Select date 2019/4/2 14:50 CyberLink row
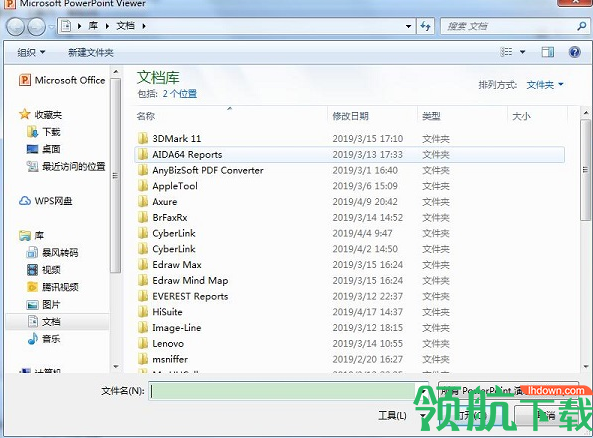This screenshot has height=438, width=593. click(x=365, y=249)
